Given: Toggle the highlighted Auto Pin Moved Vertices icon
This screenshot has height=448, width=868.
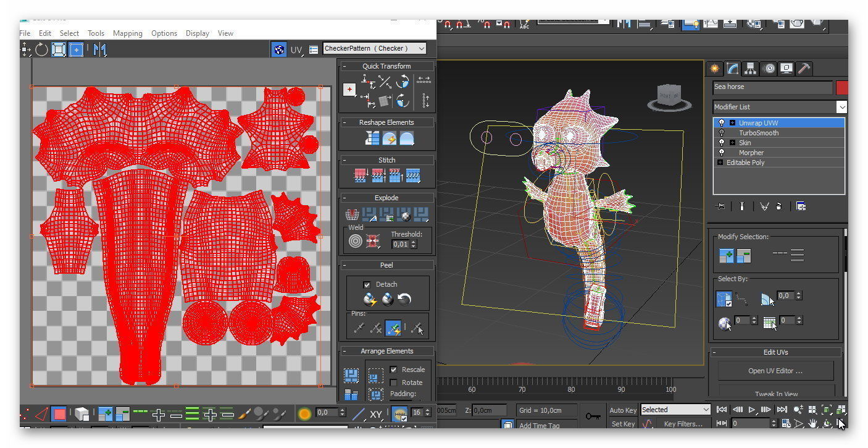Looking at the screenshot, I should click(393, 329).
